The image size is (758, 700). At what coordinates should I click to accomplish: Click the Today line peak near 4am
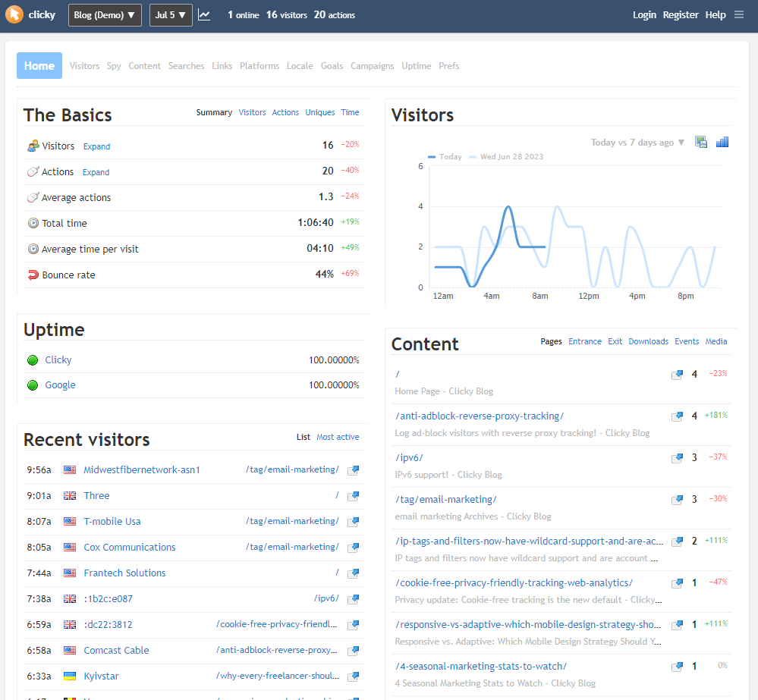tap(508, 207)
